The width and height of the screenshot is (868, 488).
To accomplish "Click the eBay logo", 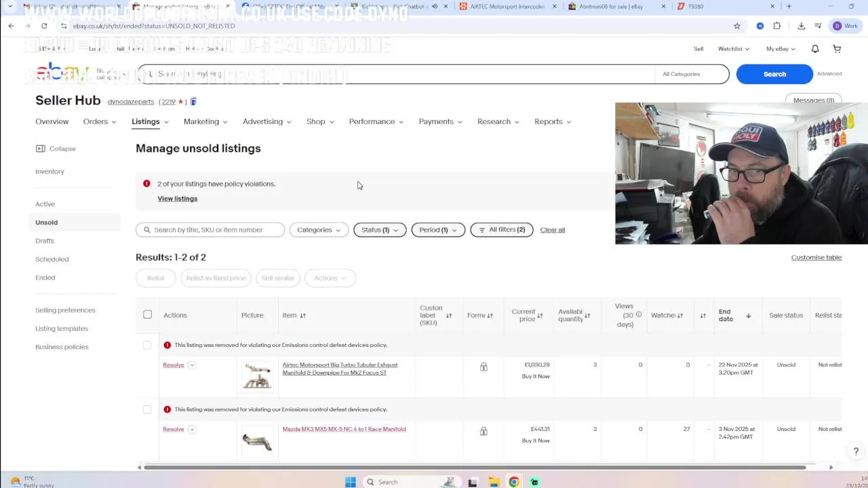I will tap(61, 73).
